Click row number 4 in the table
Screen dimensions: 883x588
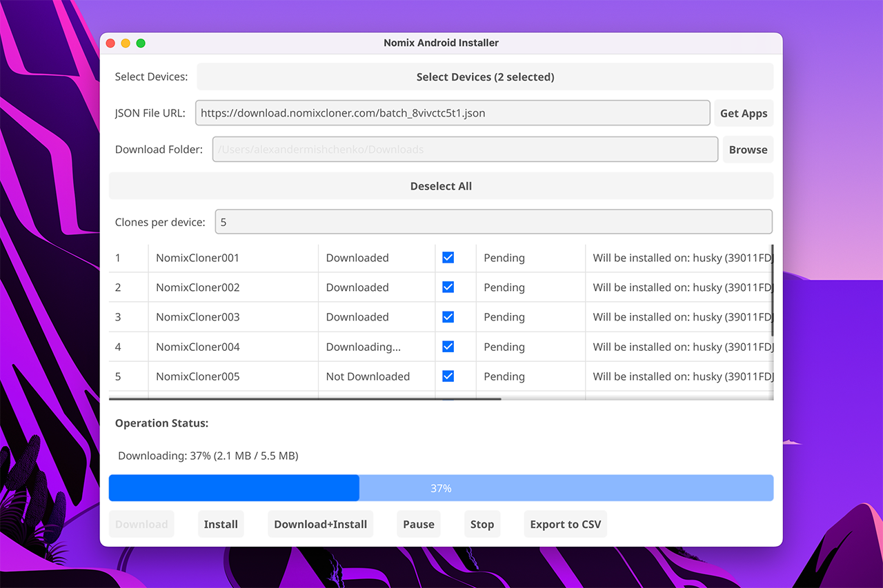pos(118,347)
